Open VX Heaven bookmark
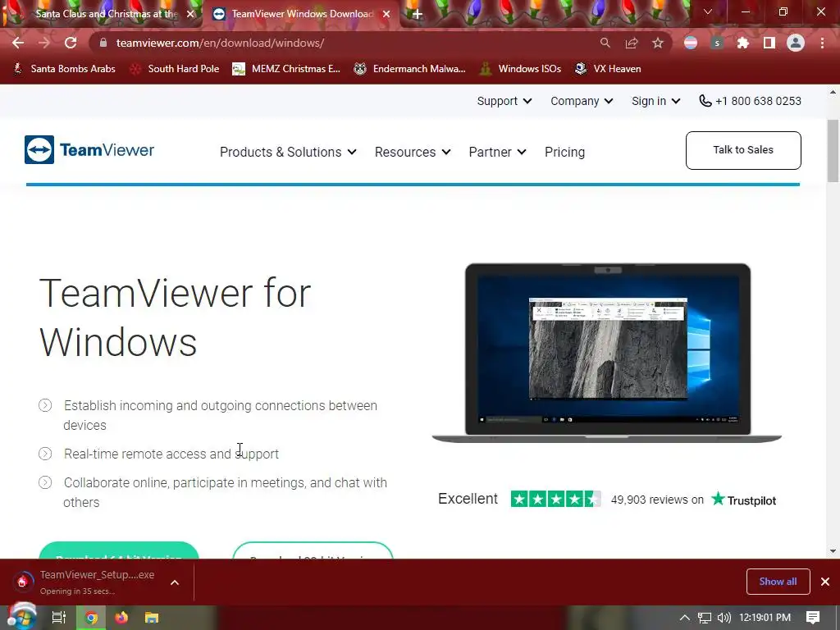The image size is (840, 630). 608,69
